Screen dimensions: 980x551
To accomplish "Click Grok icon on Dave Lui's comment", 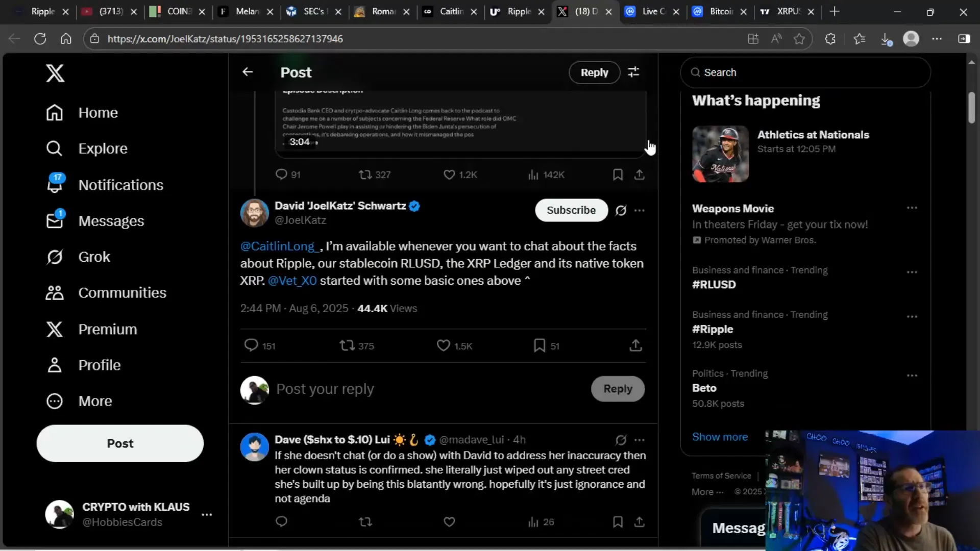I will [621, 440].
